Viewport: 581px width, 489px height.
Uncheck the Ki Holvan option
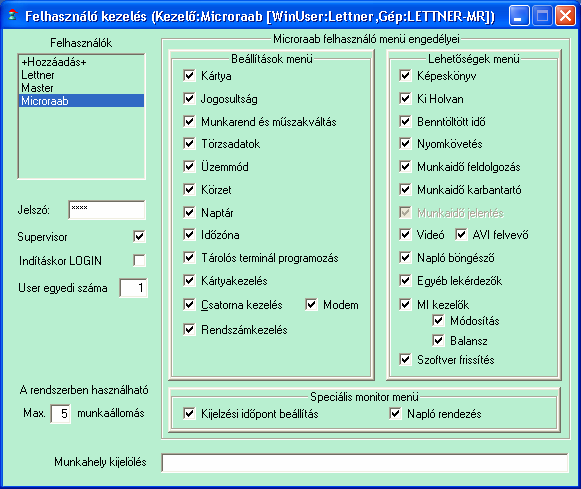click(405, 99)
